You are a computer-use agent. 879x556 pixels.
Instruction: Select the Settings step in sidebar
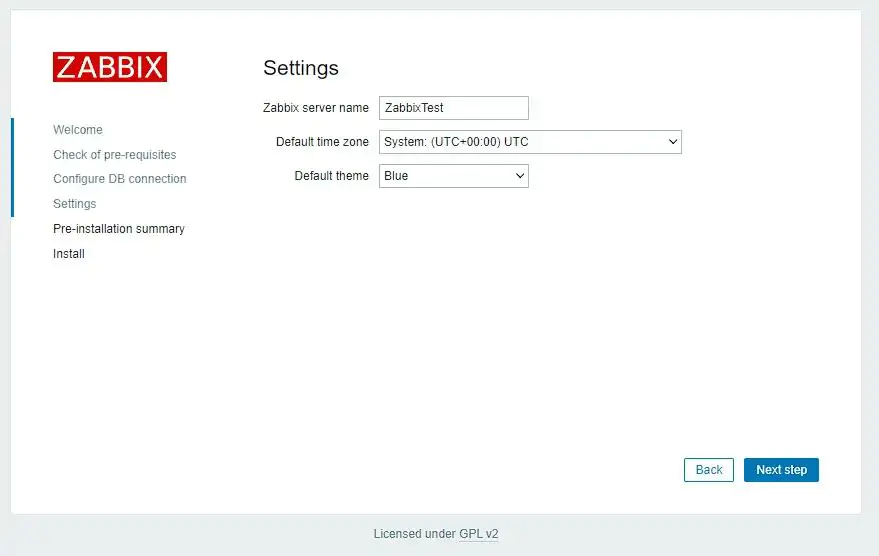coord(75,203)
